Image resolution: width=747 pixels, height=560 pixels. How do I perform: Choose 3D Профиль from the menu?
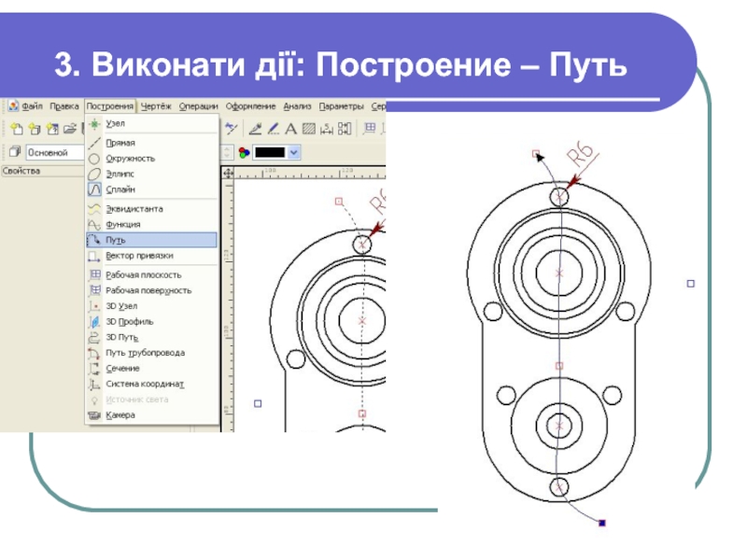pyautogui.click(x=152, y=321)
